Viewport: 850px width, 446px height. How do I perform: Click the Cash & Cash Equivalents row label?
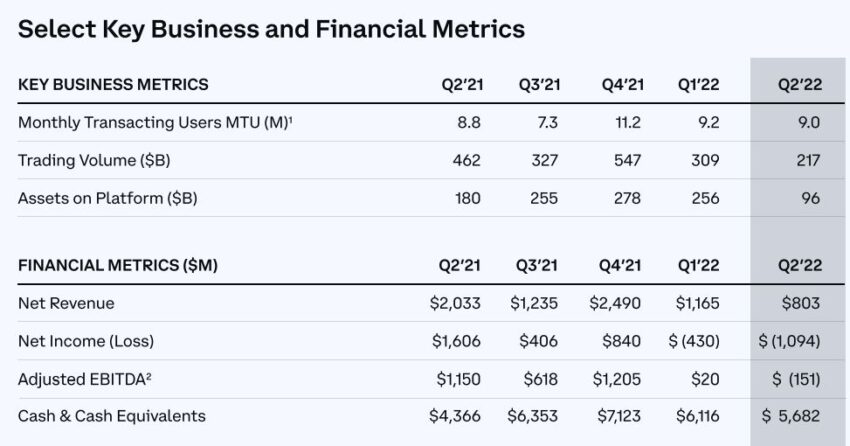[x=112, y=416]
